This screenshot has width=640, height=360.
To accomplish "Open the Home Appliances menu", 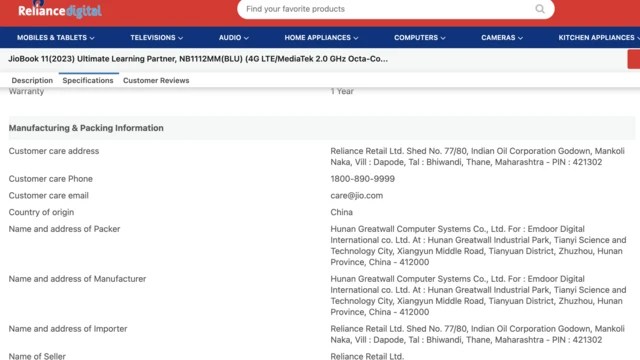I will click(x=321, y=38).
